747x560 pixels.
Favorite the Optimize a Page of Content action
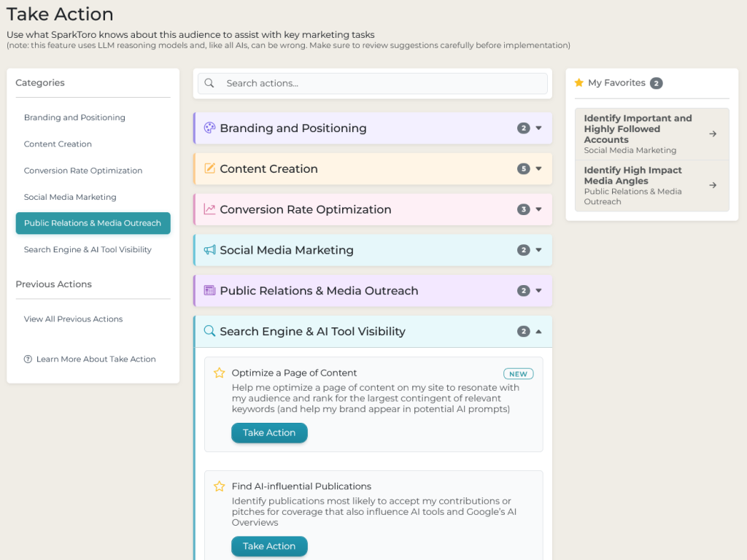[x=219, y=373]
